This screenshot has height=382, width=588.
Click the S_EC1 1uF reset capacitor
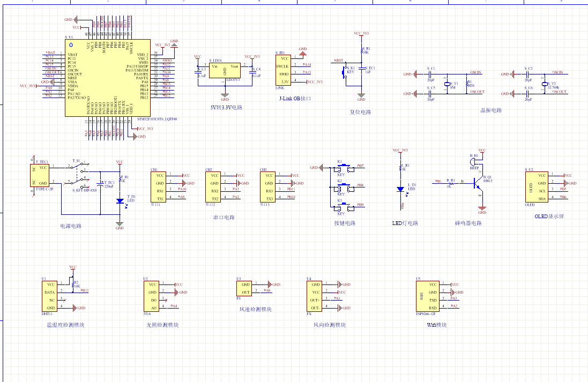[x=361, y=69]
